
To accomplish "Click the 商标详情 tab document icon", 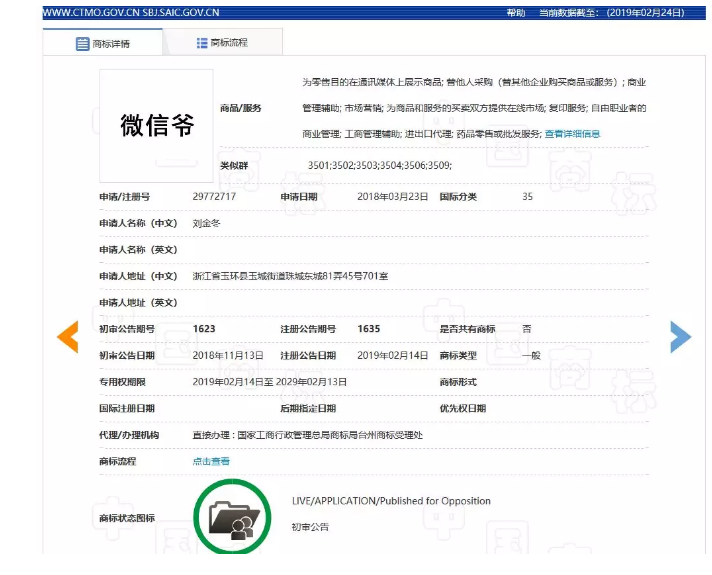I will [x=82, y=44].
